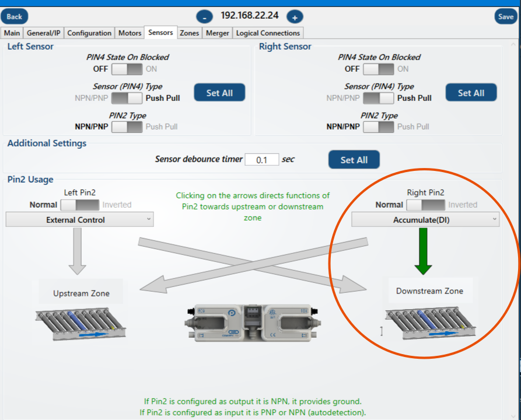Click the Downstream Zone label
This screenshot has height=420, width=521.
click(x=429, y=291)
